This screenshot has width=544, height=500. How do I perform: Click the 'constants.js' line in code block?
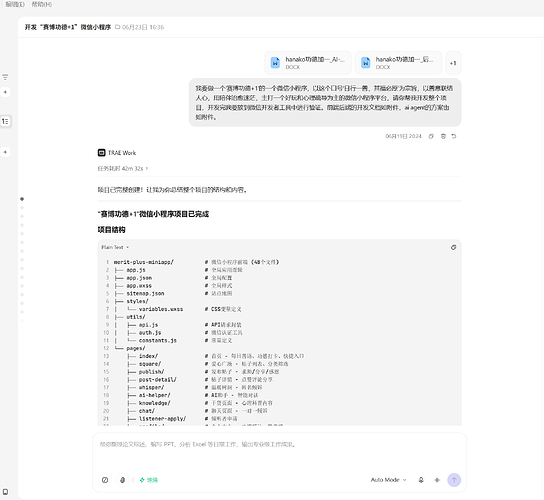(x=158, y=340)
